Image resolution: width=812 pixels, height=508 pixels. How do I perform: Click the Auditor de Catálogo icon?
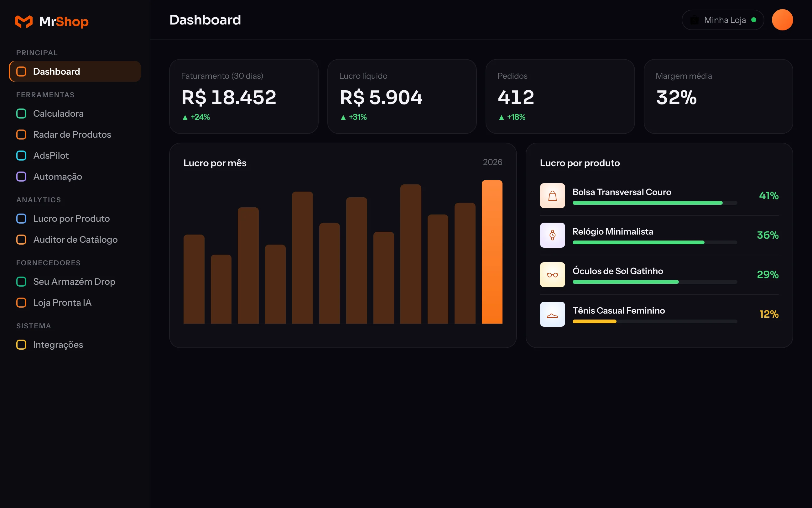coord(22,240)
